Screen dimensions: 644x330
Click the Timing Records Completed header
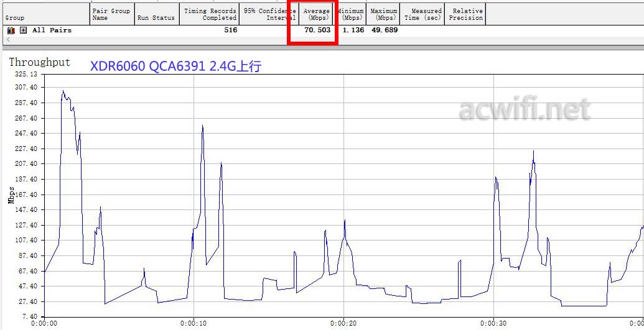click(210, 14)
